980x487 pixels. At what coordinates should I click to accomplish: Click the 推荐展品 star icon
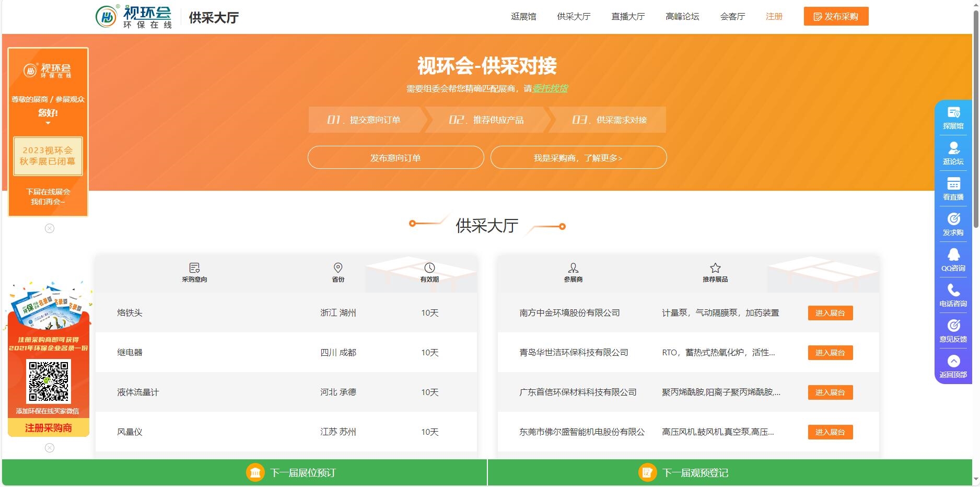pos(715,268)
